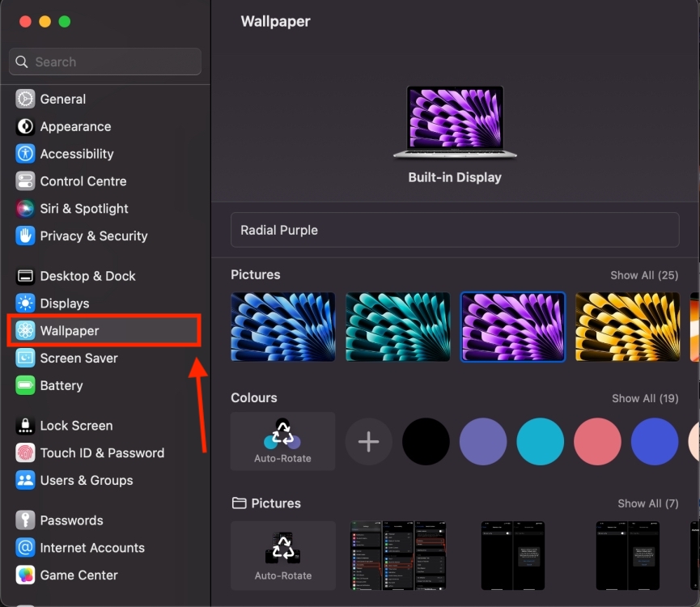Select the black colour swatch

pyautogui.click(x=426, y=442)
